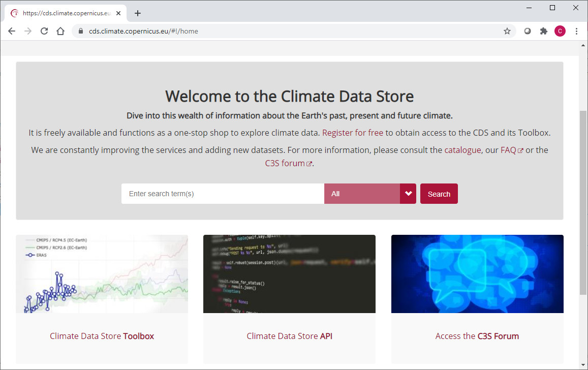This screenshot has width=588, height=370.
Task: Follow the 'Register for free' link
Action: [x=353, y=133]
